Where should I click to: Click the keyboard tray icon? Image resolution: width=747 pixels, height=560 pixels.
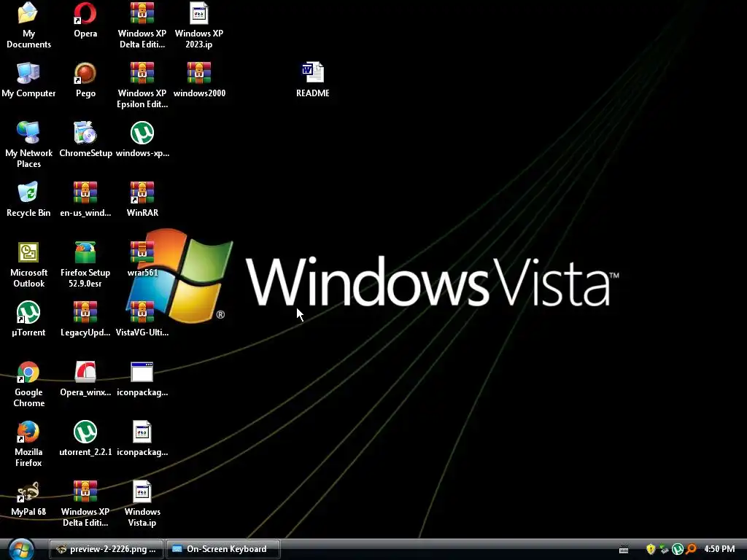[x=624, y=550]
